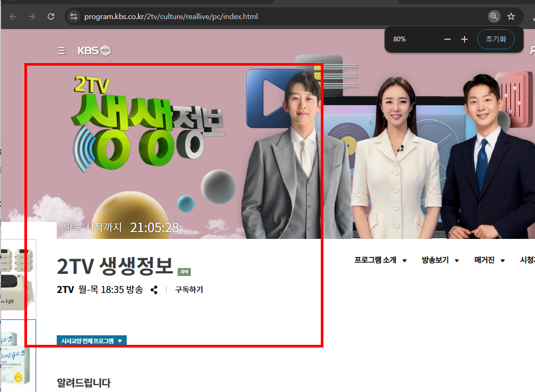The image size is (535, 392).
Task: Select the 시청자 menu at far right
Action: 527,260
